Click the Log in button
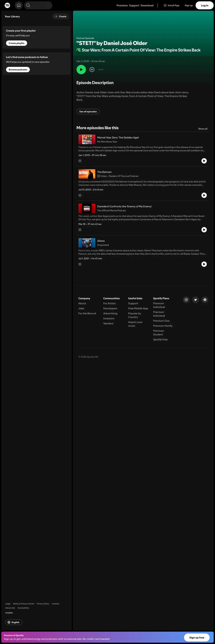215x644 pixels. tap(204, 6)
